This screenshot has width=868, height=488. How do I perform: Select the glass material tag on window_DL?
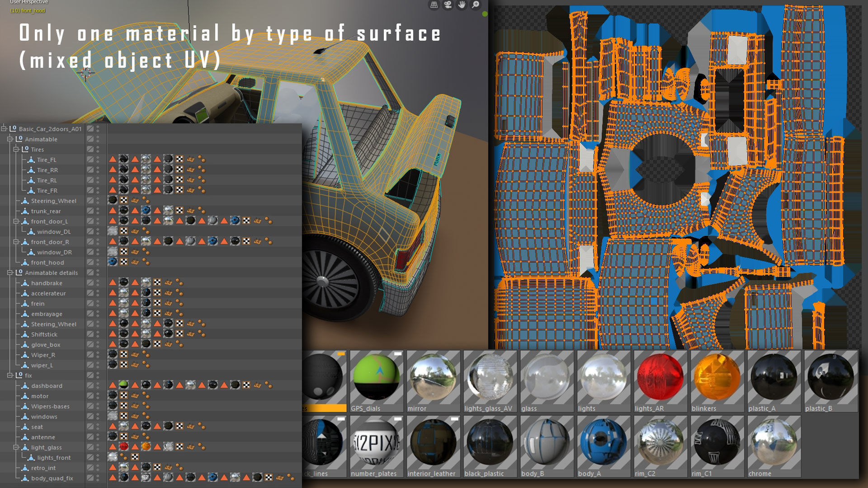pos(113,231)
